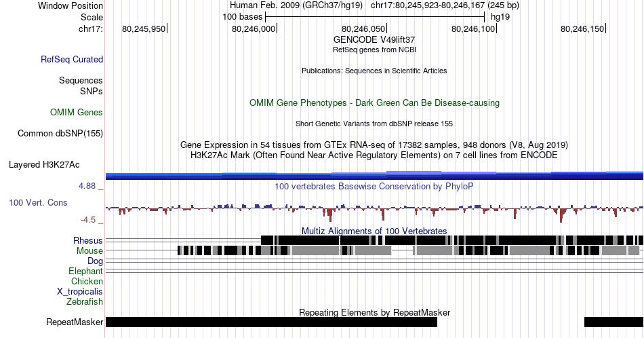Click the hg19 label beside scale bar

(500, 17)
